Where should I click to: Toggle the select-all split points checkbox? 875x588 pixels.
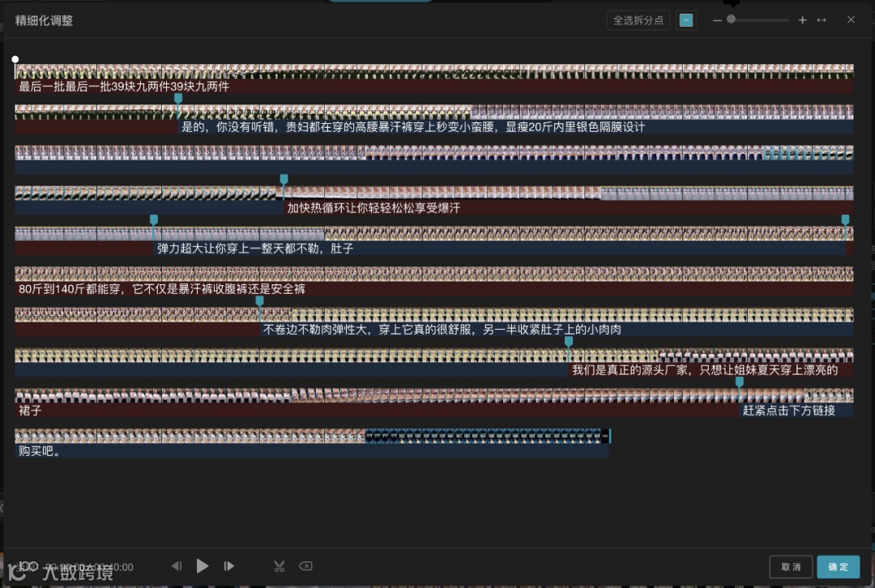point(686,20)
